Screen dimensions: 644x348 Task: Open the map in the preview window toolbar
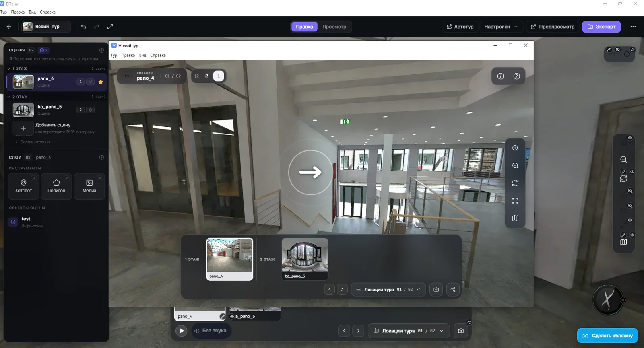[x=515, y=218]
